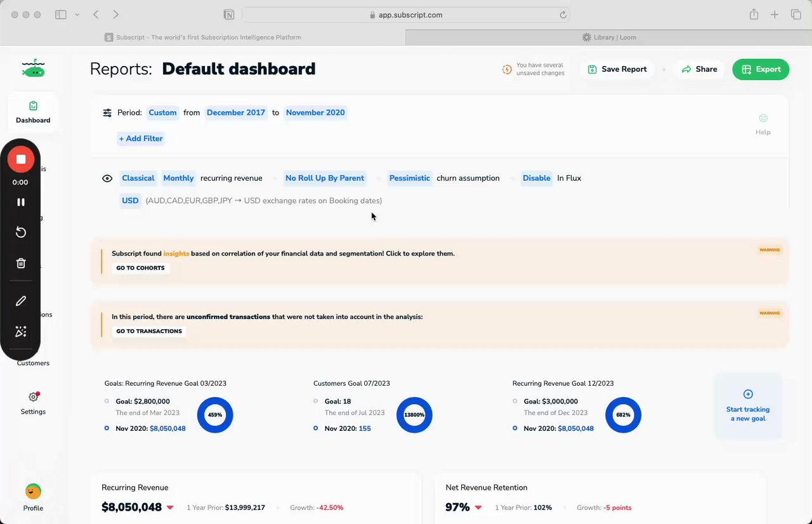
Task: Click the Goal: $3,000,000 radio marker
Action: tap(514, 401)
